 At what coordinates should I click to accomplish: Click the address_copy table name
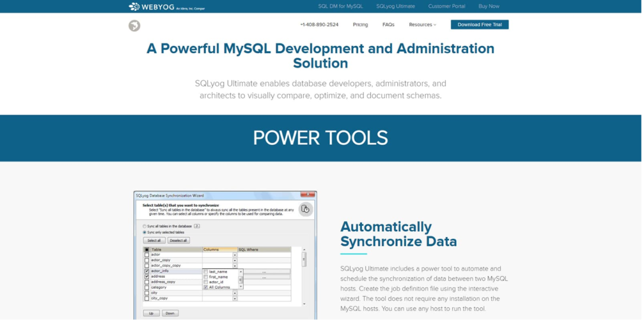coord(163,282)
